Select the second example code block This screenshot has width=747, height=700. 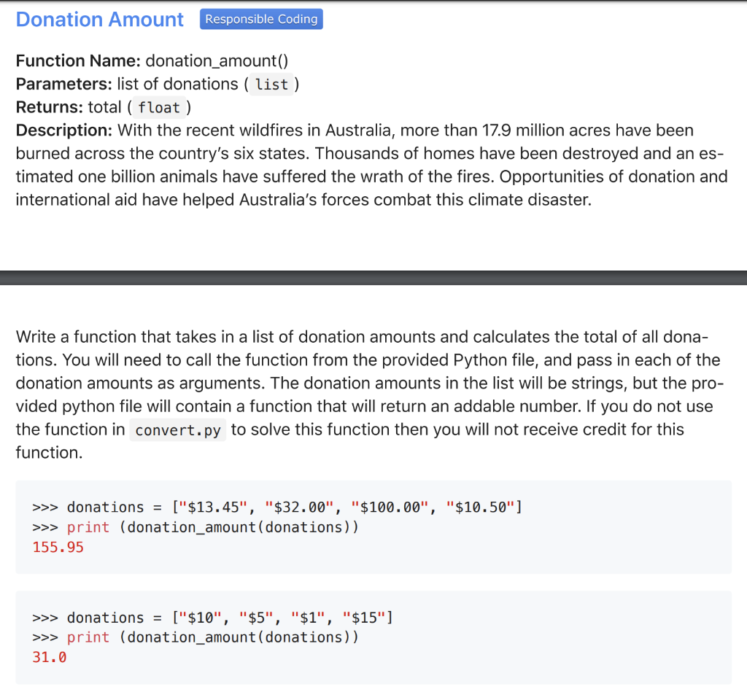(x=373, y=637)
